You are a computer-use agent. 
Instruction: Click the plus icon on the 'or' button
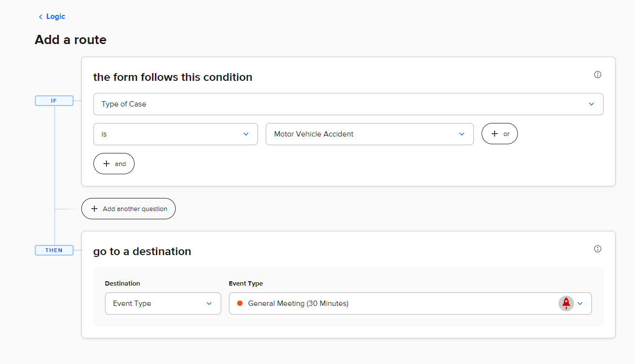pos(494,134)
